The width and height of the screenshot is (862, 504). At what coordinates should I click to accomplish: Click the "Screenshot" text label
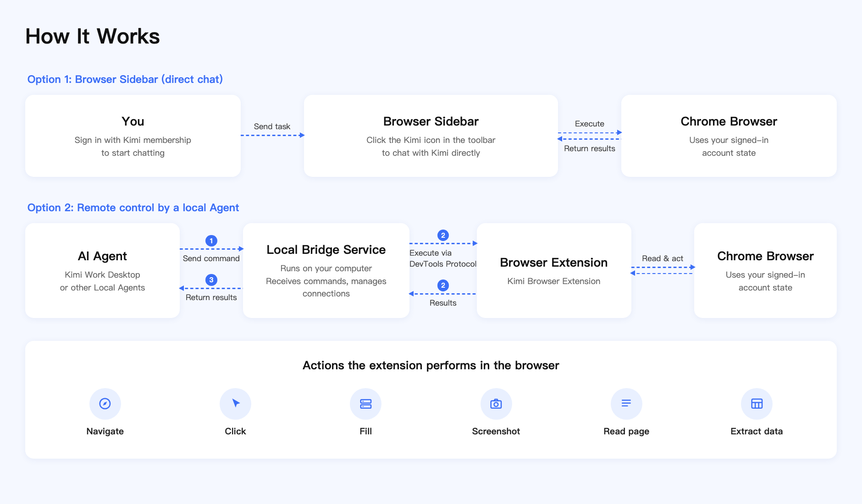tap(496, 431)
